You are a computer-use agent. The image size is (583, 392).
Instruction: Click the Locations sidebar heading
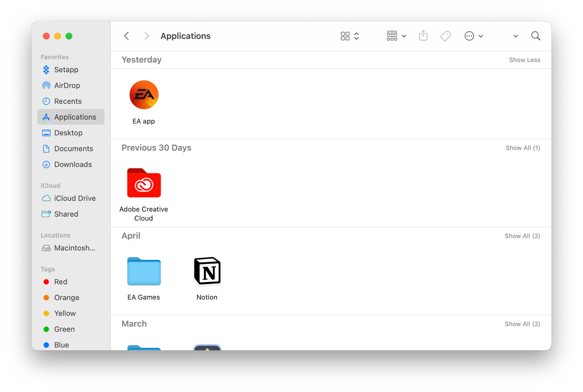(55, 235)
